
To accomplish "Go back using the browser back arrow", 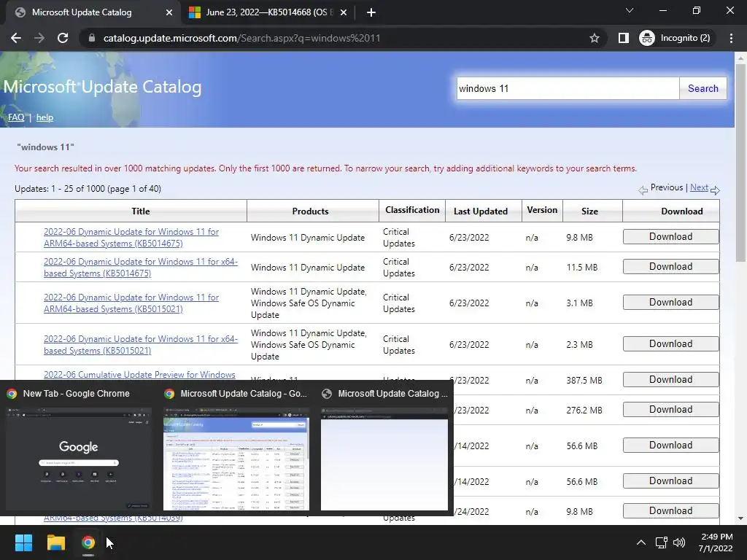I will tap(16, 38).
